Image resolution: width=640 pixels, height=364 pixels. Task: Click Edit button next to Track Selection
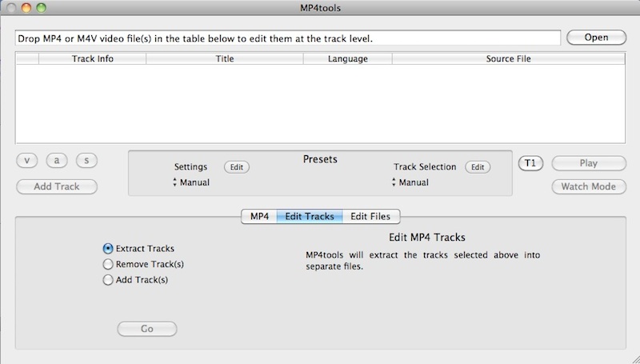478,167
